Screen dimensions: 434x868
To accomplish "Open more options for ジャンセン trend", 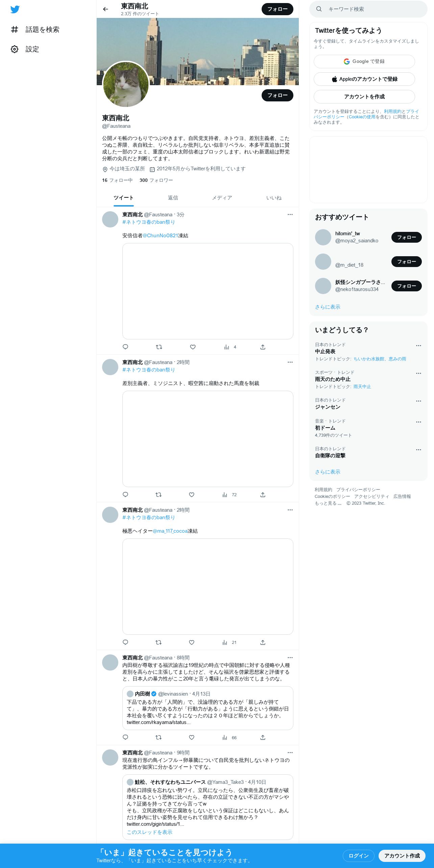I will tap(418, 401).
